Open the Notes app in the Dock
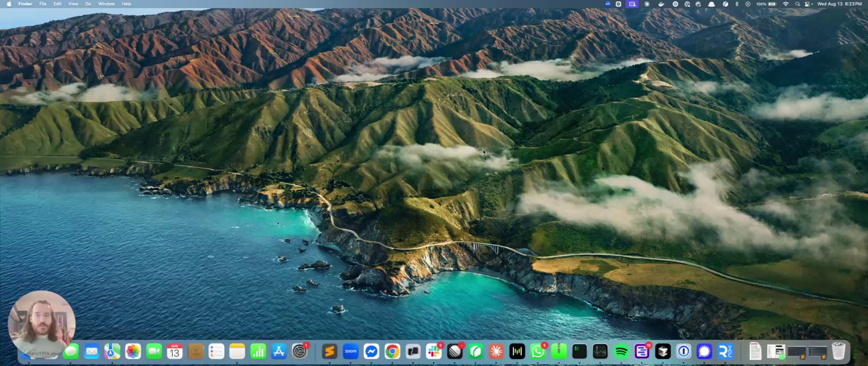Viewport: 868px width, 366px height. coord(237,351)
